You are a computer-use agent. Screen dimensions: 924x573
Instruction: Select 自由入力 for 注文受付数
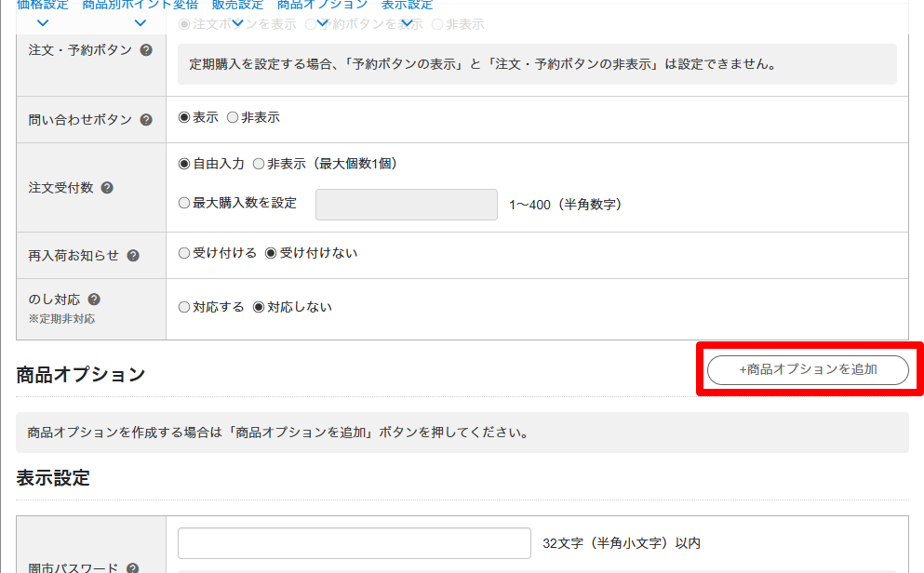coord(183,164)
